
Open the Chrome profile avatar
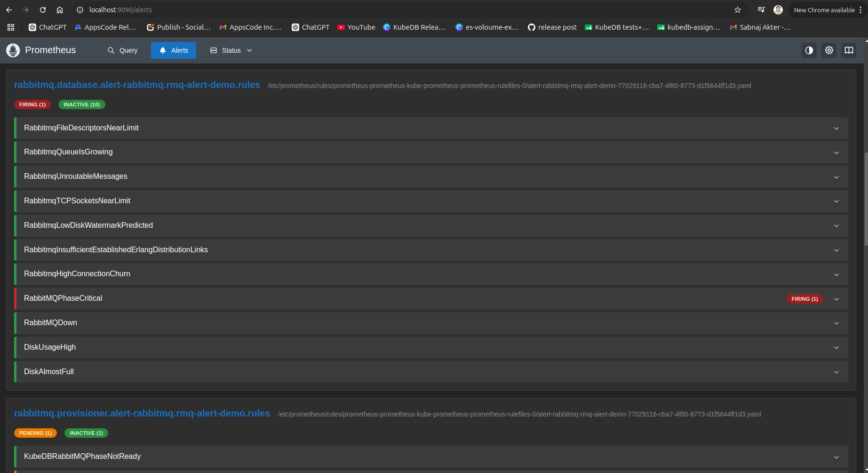(778, 10)
